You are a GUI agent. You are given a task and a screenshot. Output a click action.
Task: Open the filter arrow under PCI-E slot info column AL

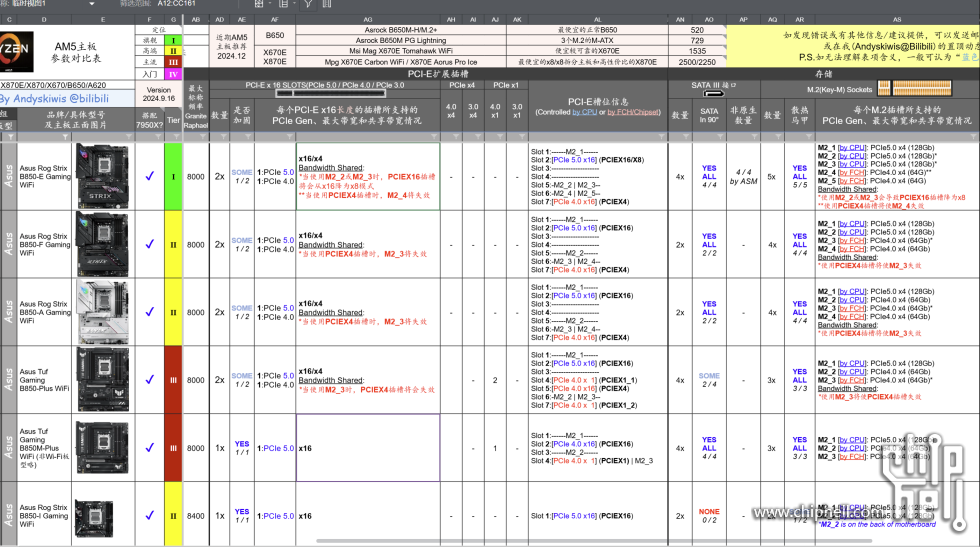(662, 136)
